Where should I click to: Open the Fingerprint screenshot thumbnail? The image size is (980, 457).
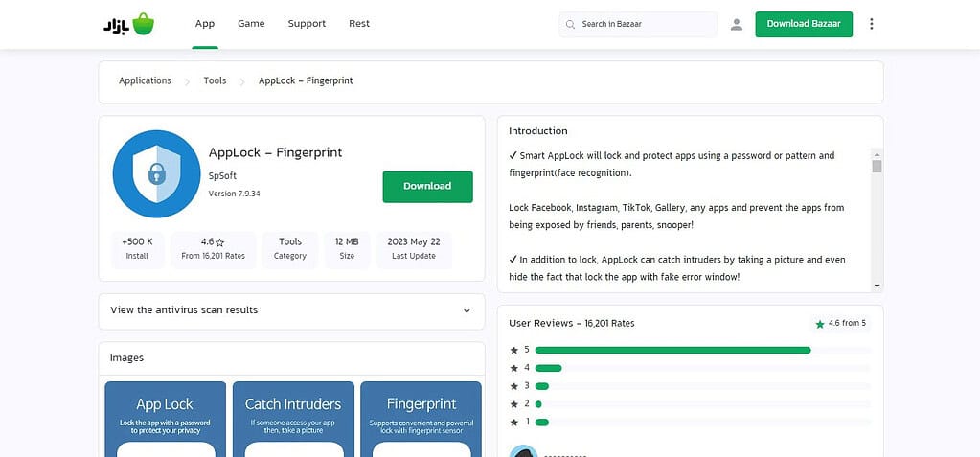pyautogui.click(x=422, y=419)
